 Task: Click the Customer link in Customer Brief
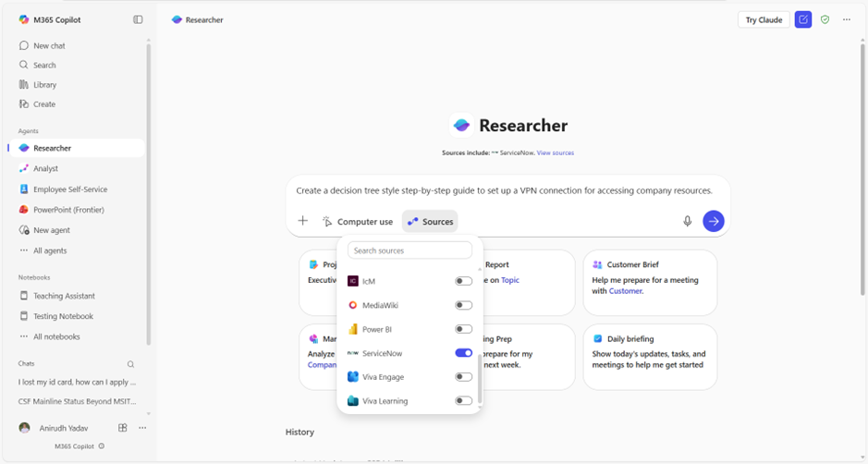626,290
